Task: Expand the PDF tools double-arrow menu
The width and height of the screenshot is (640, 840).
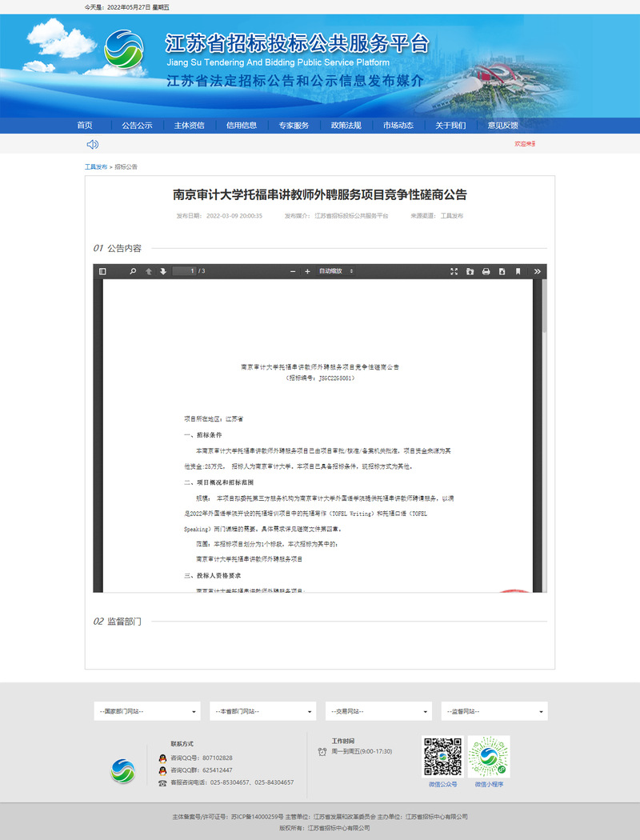Action: 537,271
